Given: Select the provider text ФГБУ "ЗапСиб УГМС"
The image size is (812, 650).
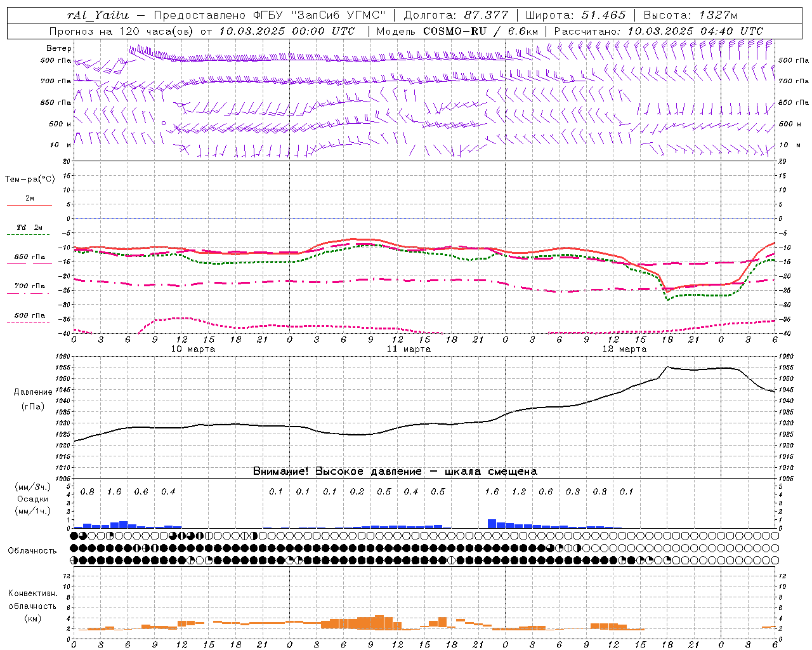Looking at the screenshot, I should pos(320,15).
